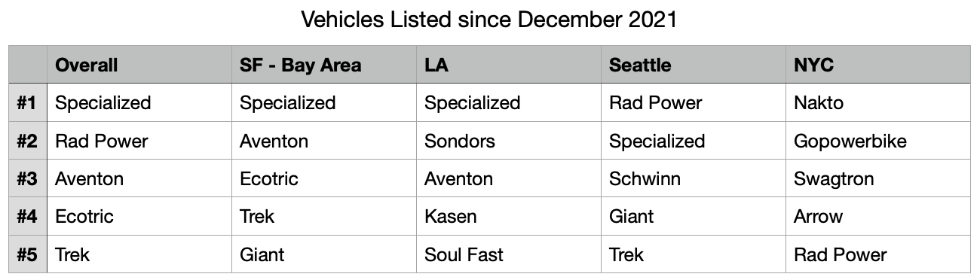Click the Kasen cell
The width and height of the screenshot is (980, 280).
point(509,217)
